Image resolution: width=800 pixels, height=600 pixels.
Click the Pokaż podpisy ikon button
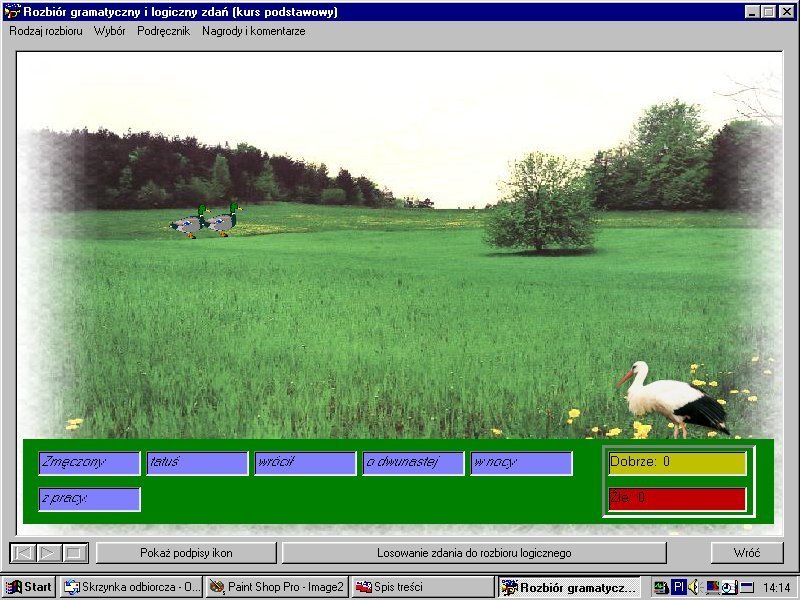pyautogui.click(x=186, y=553)
